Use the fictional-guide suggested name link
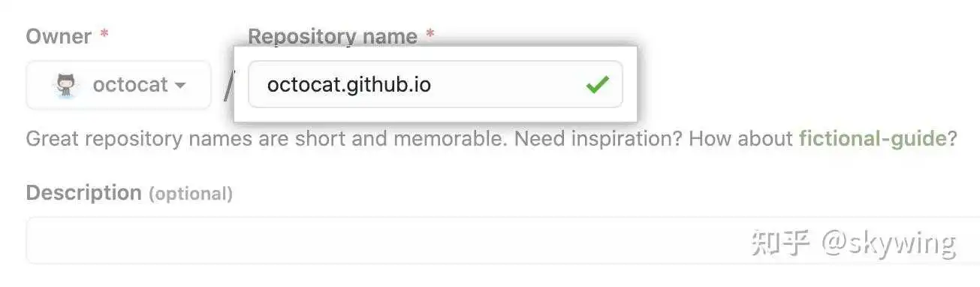 point(872,138)
